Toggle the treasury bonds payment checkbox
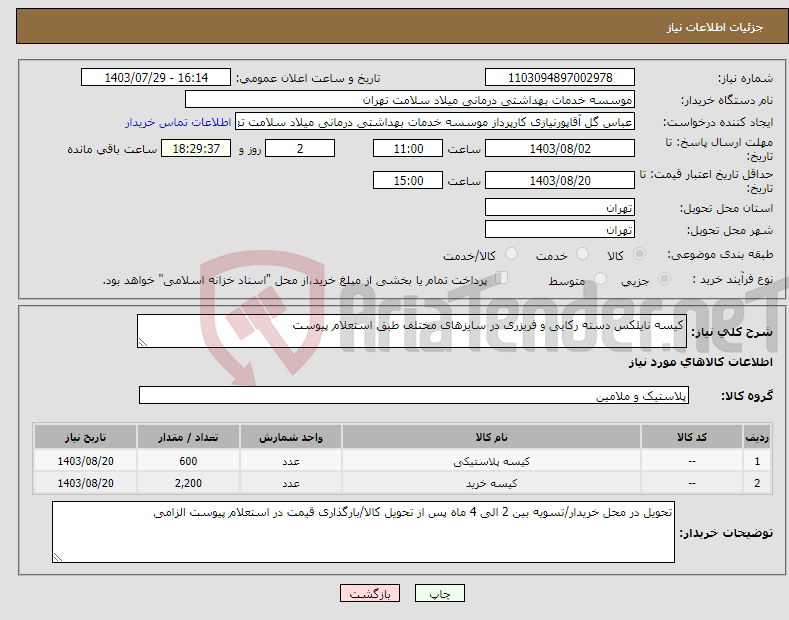The width and height of the screenshot is (789, 620). coord(502,278)
